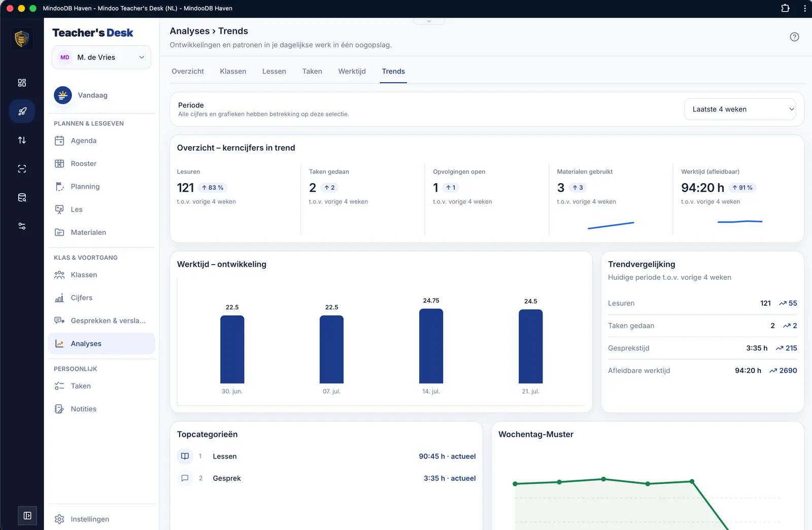Switch to the Klassen tab
This screenshot has height=530, width=812.
pyautogui.click(x=233, y=72)
